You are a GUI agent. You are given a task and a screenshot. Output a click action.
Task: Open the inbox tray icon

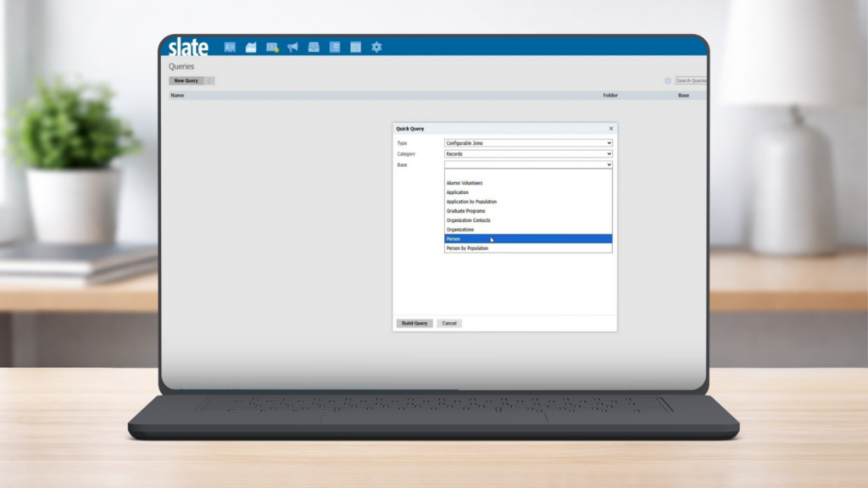(x=314, y=47)
